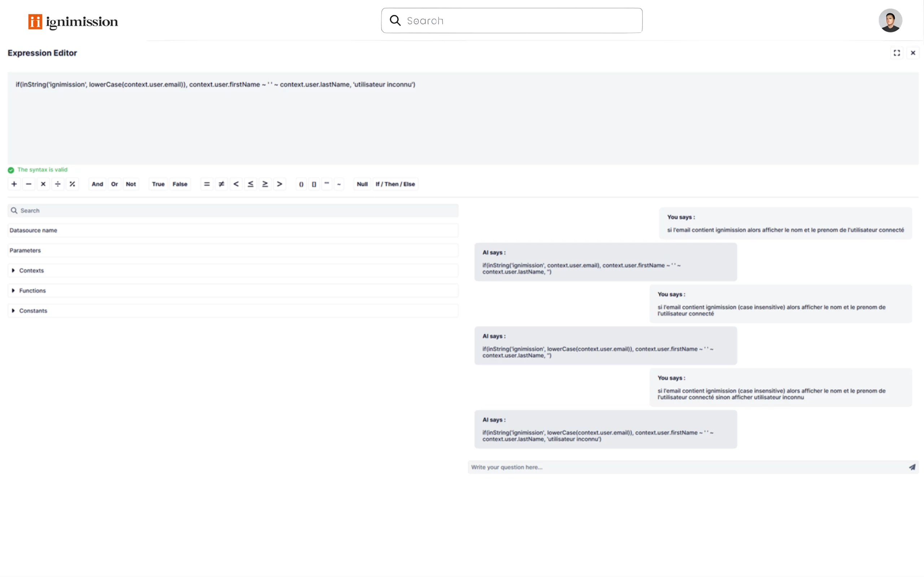Insert the division operator
This screenshot has height=587, width=924.
pos(57,184)
